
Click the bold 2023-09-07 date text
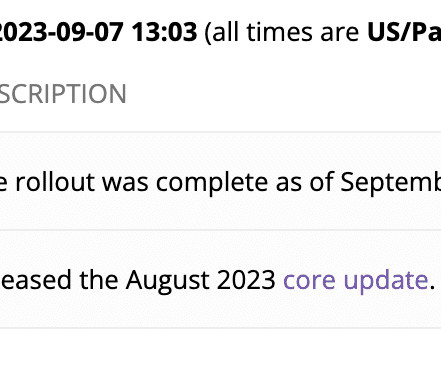pyautogui.click(x=62, y=32)
